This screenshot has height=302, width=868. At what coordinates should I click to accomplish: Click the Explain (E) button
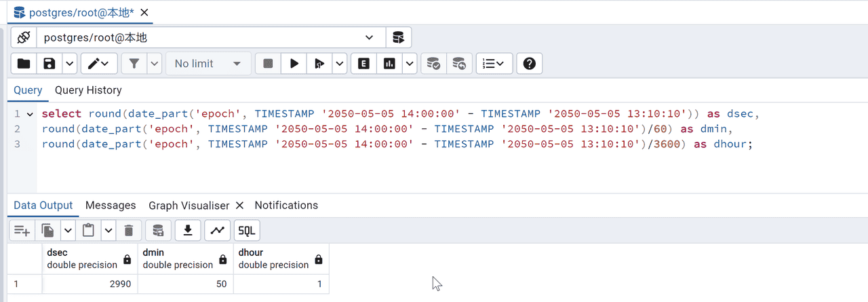[x=364, y=64]
